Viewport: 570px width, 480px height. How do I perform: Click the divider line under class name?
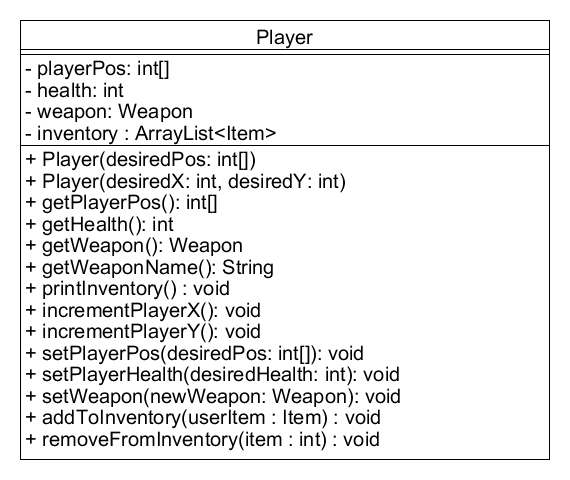[285, 52]
